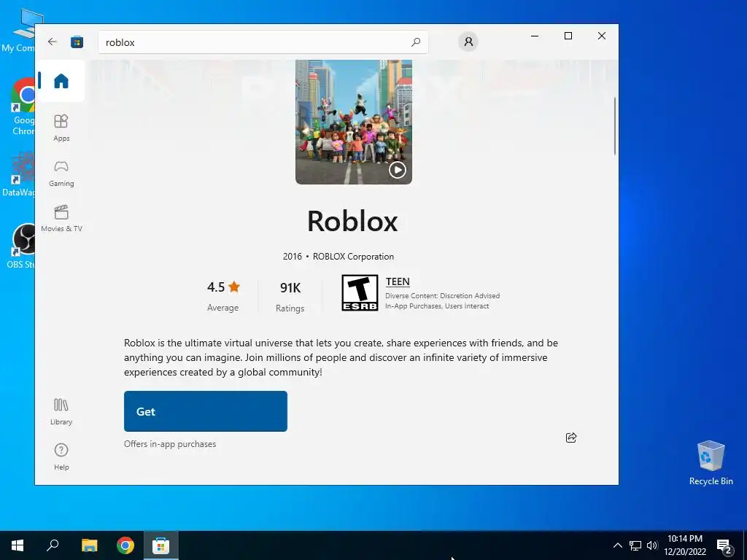The height and width of the screenshot is (560, 747).
Task: Open the Windows Start menu
Action: (18, 545)
